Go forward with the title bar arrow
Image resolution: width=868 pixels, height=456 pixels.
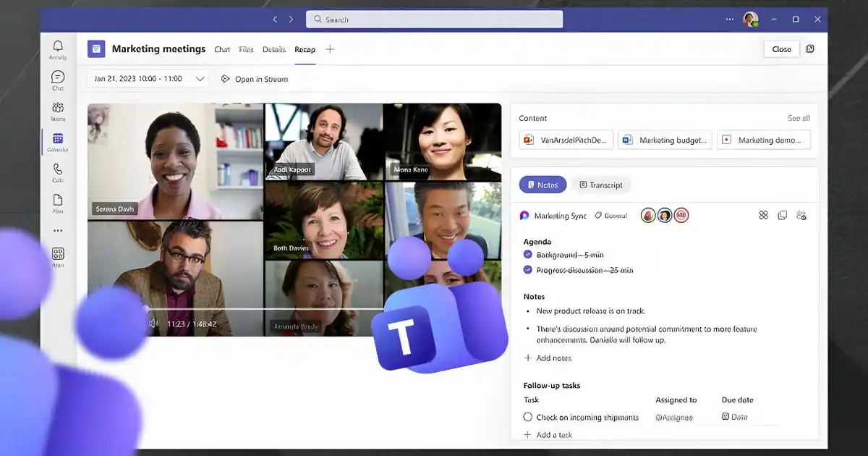click(292, 20)
